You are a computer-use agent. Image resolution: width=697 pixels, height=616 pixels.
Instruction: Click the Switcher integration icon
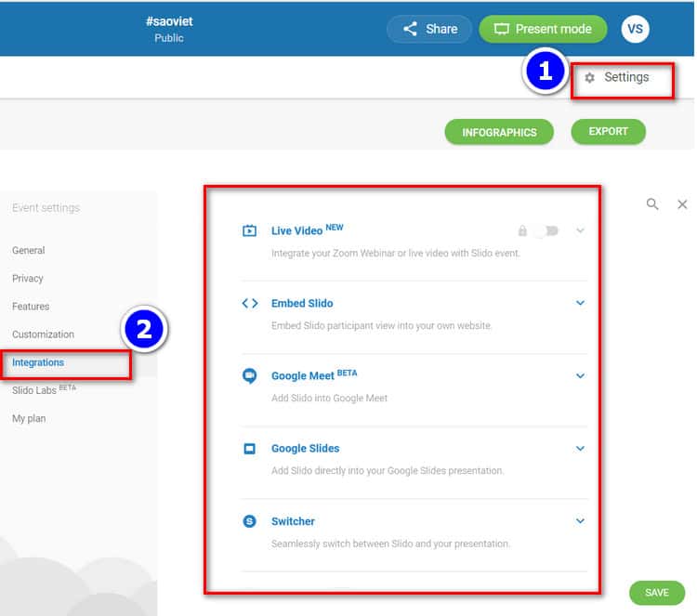[249, 522]
